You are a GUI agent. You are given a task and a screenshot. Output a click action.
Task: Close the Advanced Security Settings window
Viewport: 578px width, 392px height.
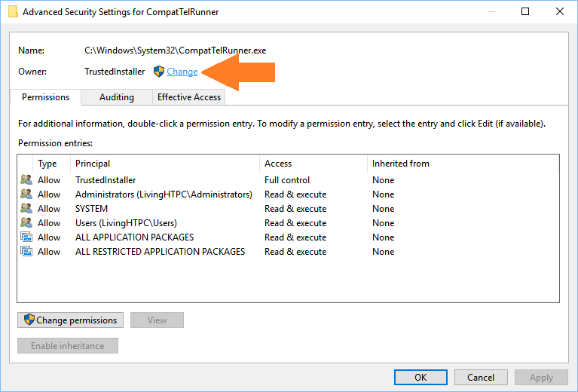[560, 11]
